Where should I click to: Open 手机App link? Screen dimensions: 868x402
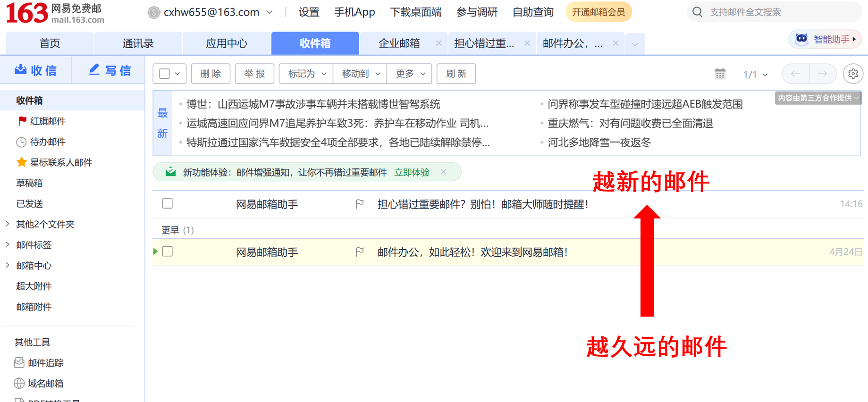354,12
